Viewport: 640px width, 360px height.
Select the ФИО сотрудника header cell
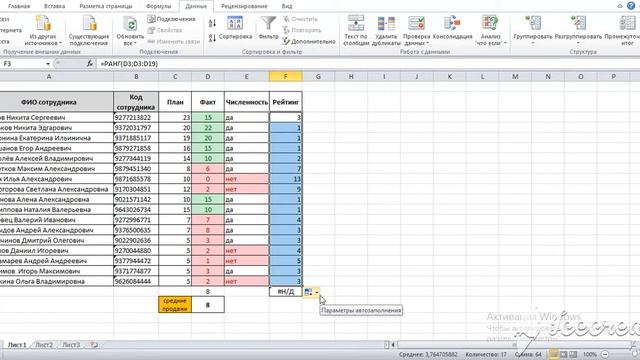(x=56, y=102)
